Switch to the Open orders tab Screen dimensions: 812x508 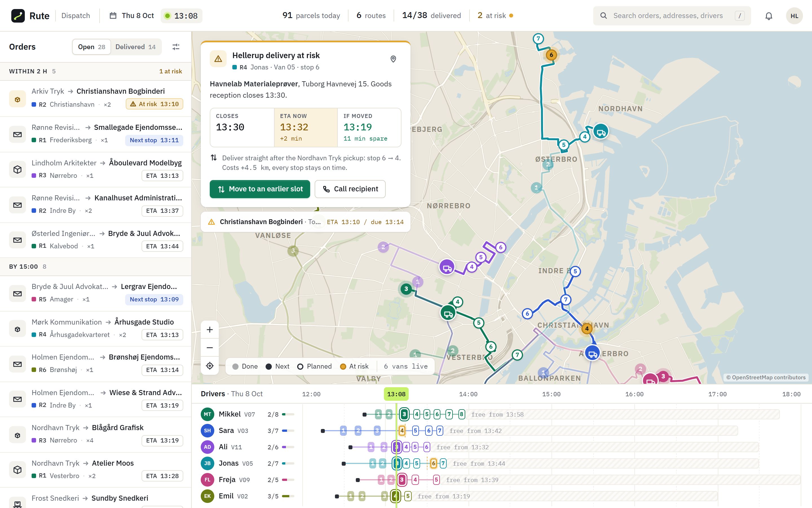[x=92, y=47]
